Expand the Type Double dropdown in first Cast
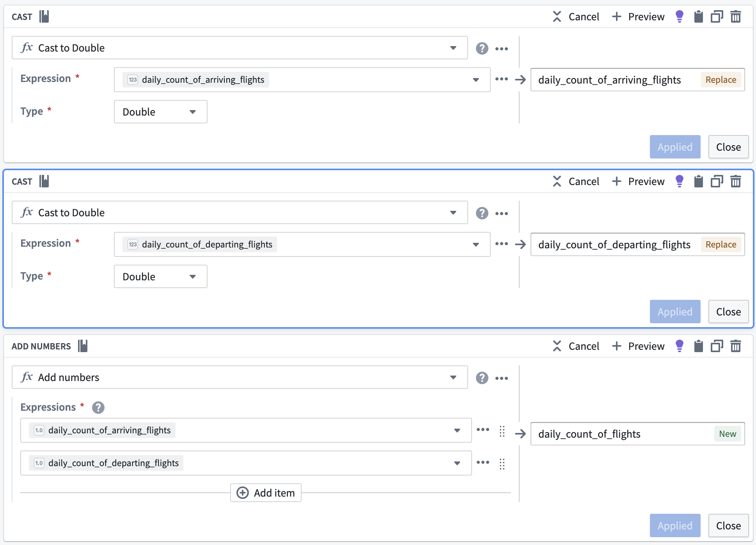756x545 pixels. point(160,112)
